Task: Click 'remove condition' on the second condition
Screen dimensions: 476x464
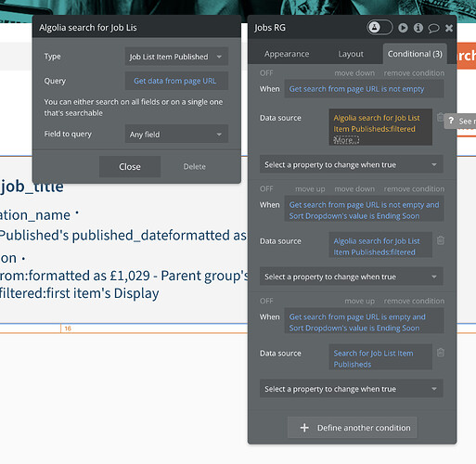Action: [414, 188]
